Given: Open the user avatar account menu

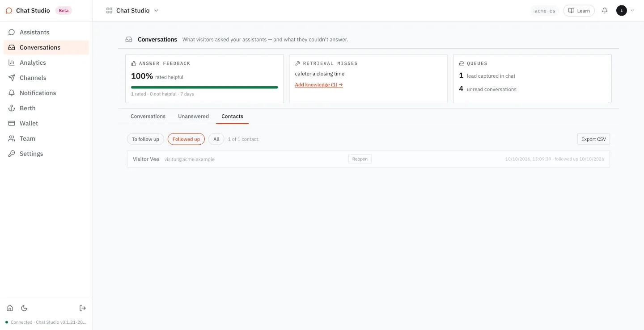Looking at the screenshot, I should coord(625,10).
